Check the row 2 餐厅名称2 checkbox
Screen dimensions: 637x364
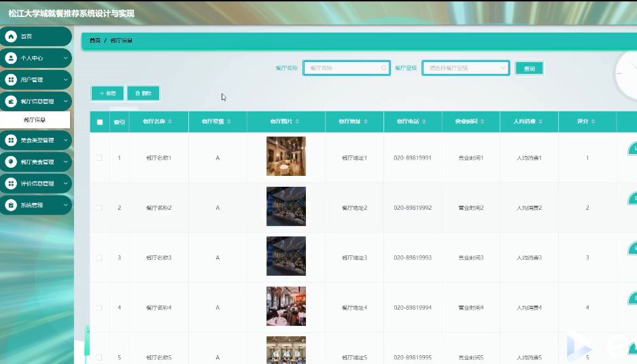(99, 208)
